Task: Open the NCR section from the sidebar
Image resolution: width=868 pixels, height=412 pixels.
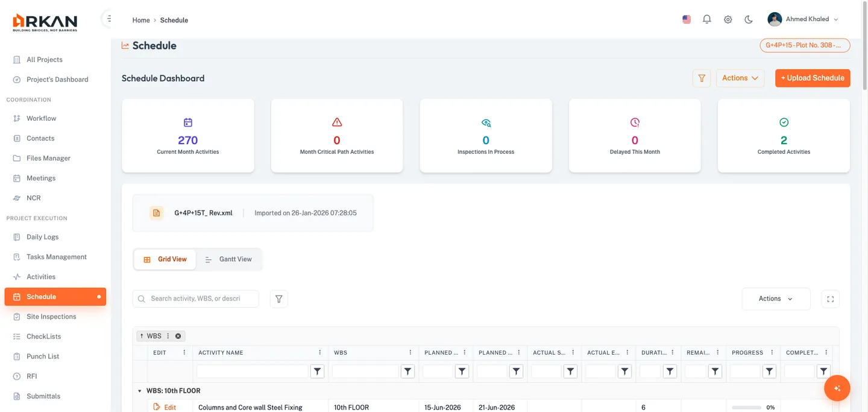Action: point(34,197)
